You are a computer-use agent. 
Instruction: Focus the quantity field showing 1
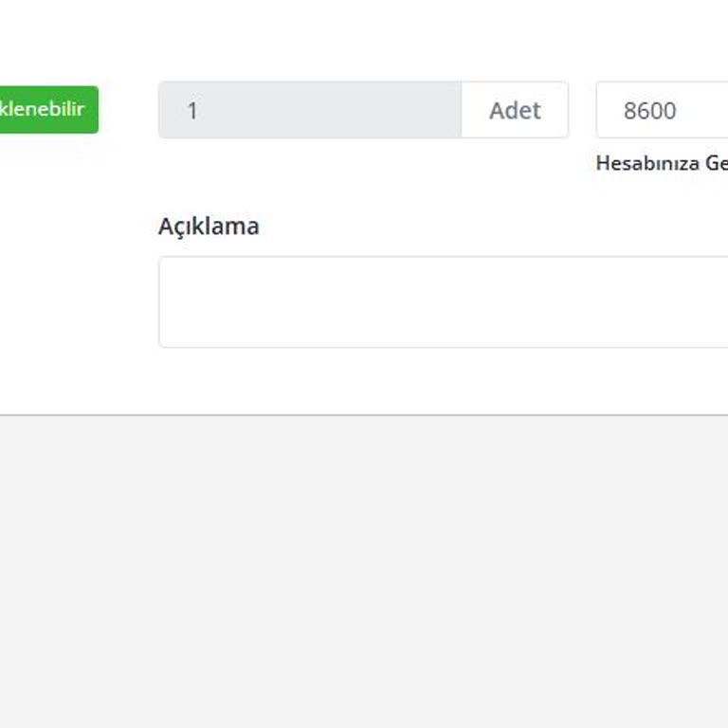click(309, 110)
